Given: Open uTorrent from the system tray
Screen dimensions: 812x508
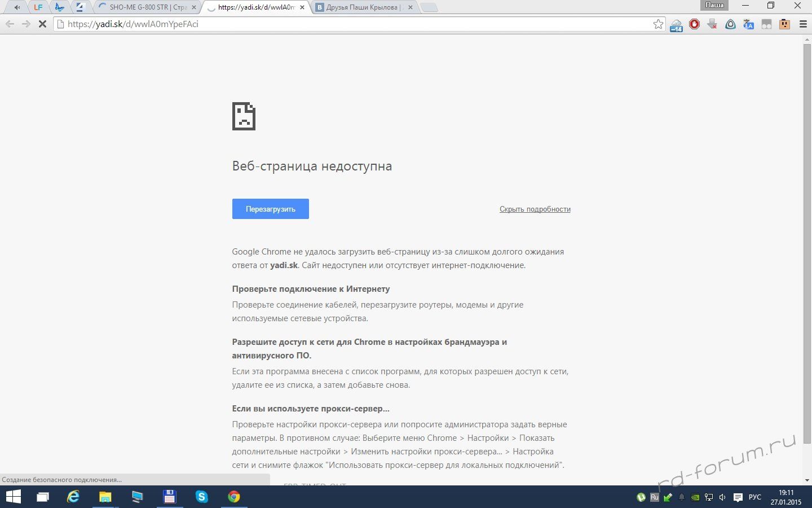Looking at the screenshot, I should coord(641,497).
